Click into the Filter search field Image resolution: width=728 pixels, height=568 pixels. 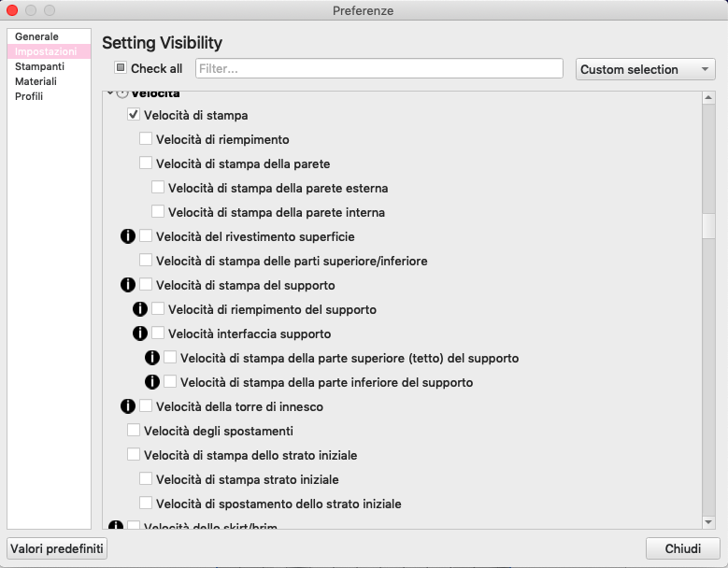[378, 69]
